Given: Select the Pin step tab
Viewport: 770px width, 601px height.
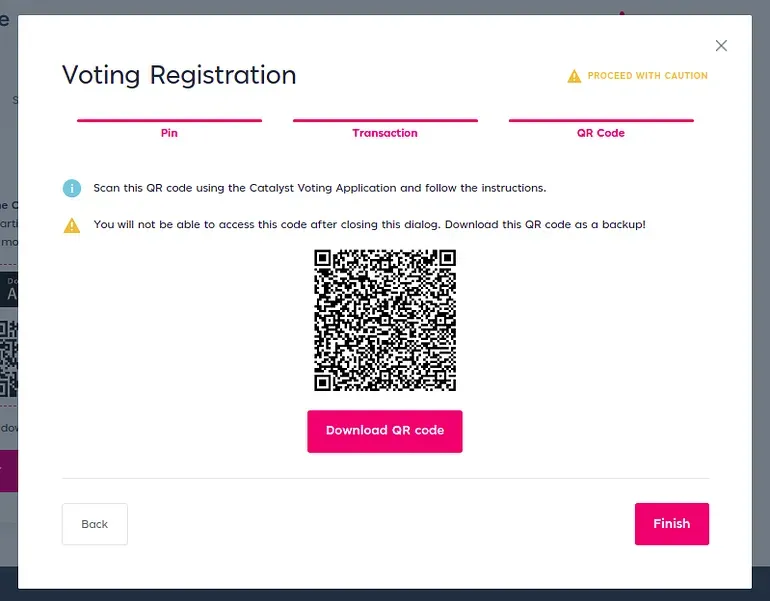Looking at the screenshot, I should (169, 133).
